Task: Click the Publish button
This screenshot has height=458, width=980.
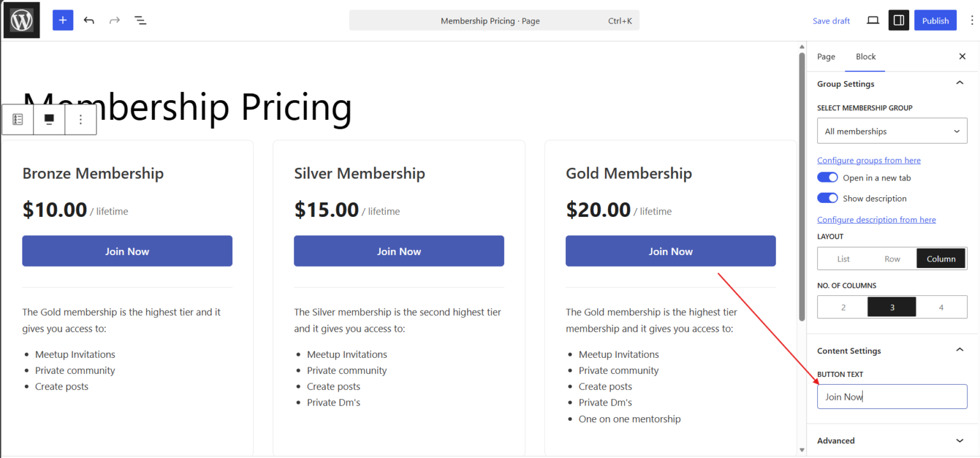Action: point(935,20)
